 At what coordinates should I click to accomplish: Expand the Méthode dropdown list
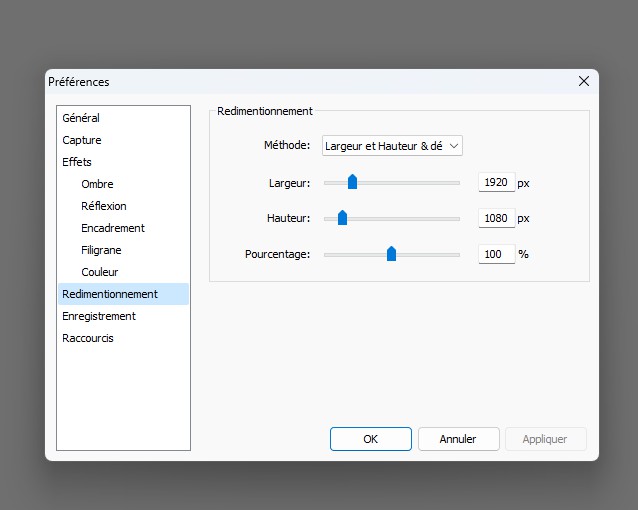392,146
